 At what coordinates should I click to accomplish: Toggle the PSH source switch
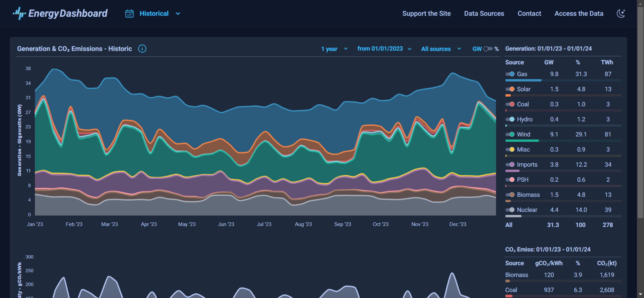pos(510,179)
